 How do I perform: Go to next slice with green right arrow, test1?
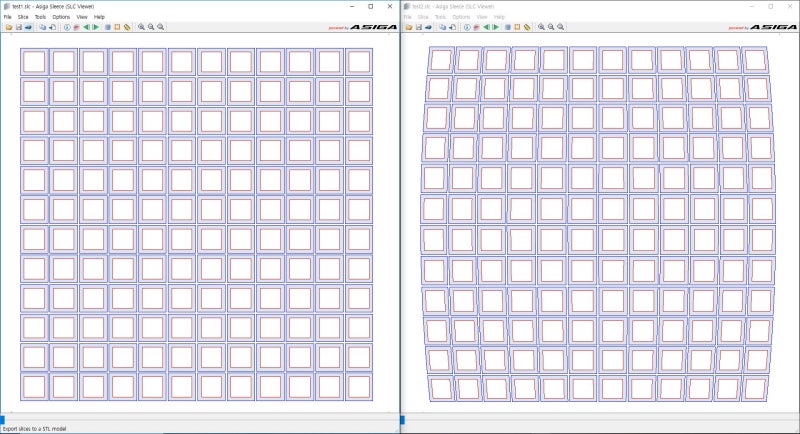click(95, 27)
